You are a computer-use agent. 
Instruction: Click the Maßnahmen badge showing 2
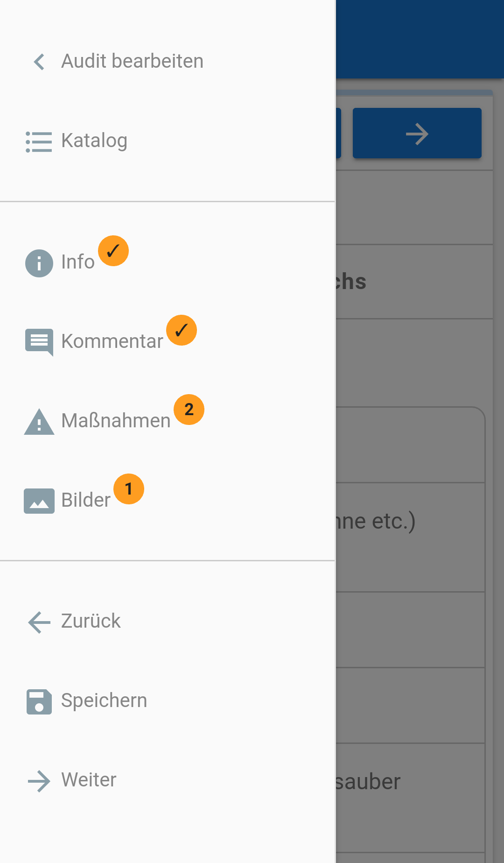pos(189,410)
